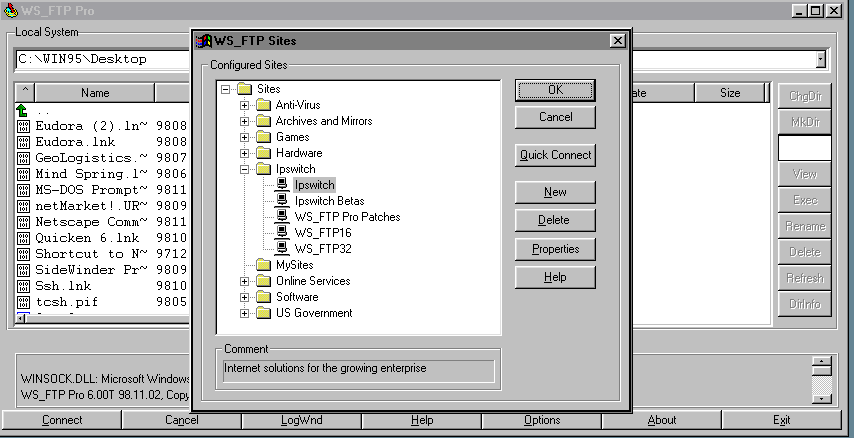Viewport: 854px width, 438px height.
Task: Click the local list left scroll arrow
Action: point(21,318)
